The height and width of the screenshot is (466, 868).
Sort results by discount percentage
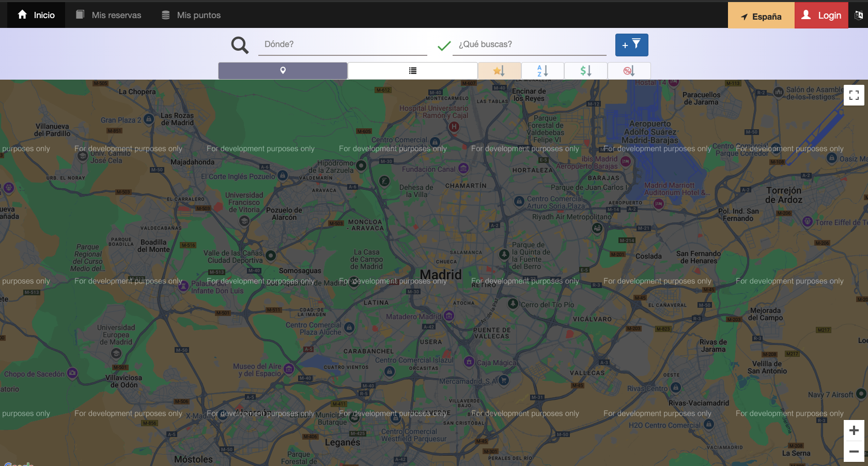pyautogui.click(x=629, y=71)
